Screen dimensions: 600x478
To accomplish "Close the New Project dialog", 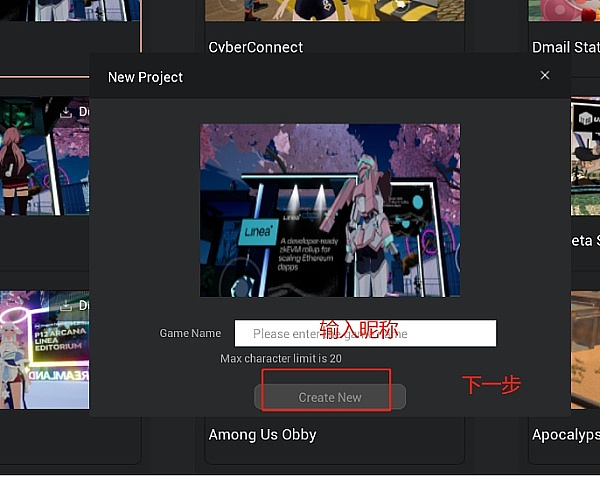I will pyautogui.click(x=545, y=75).
